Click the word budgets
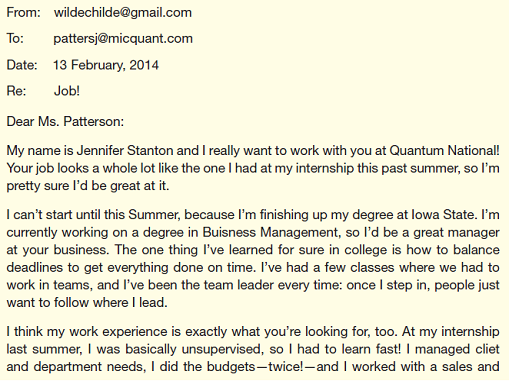 coord(231,367)
